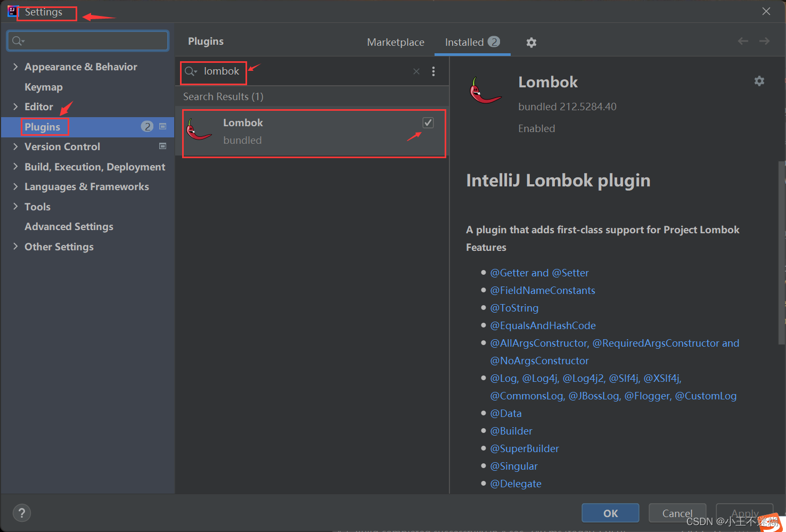Click the large Lombok chili logo

point(485,91)
